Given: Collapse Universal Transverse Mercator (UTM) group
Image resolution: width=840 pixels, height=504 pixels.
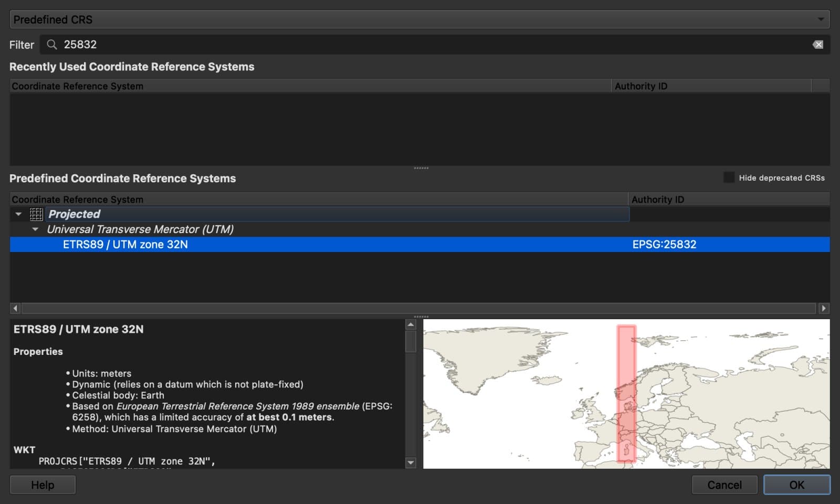Looking at the screenshot, I should coord(35,229).
